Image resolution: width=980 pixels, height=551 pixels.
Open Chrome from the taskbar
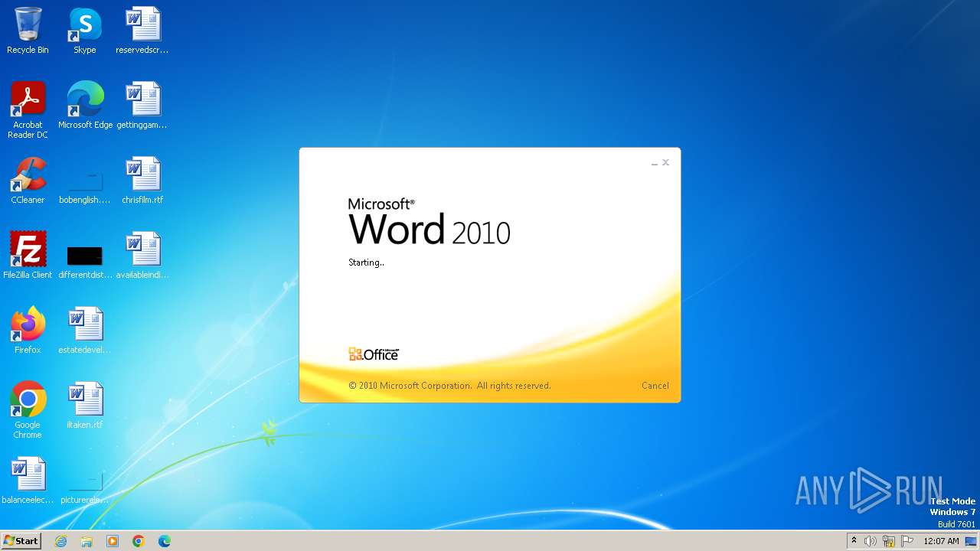[x=139, y=541]
